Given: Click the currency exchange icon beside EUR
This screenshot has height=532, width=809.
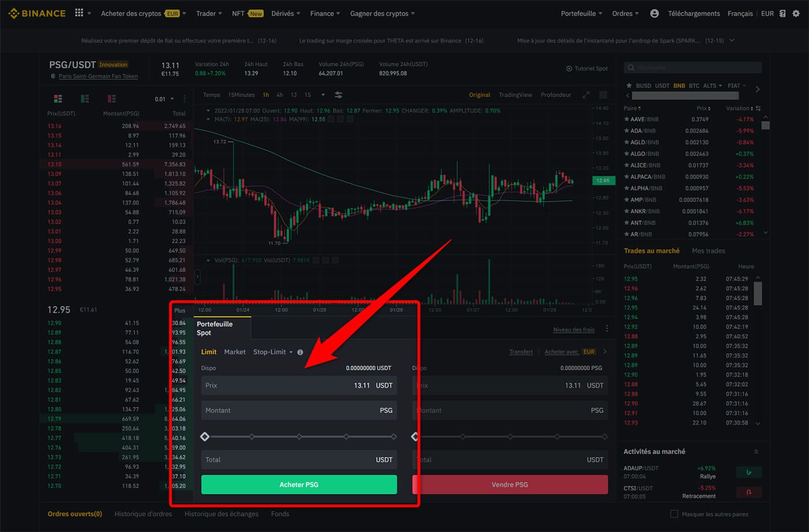Looking at the screenshot, I should tap(782, 13).
